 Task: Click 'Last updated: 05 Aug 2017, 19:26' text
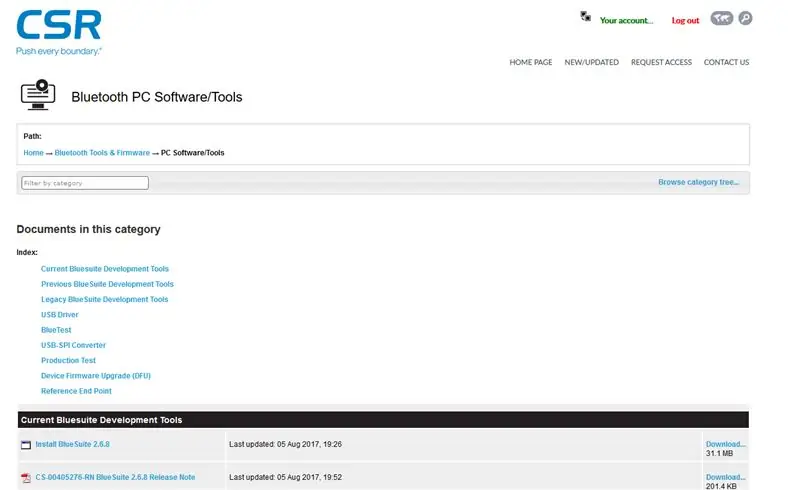pos(285,445)
